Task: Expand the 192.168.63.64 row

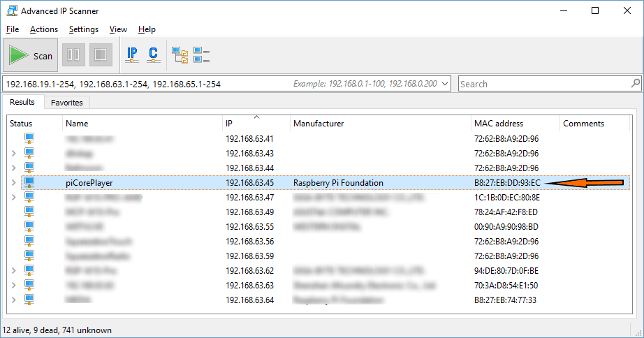Action: pyautogui.click(x=14, y=300)
